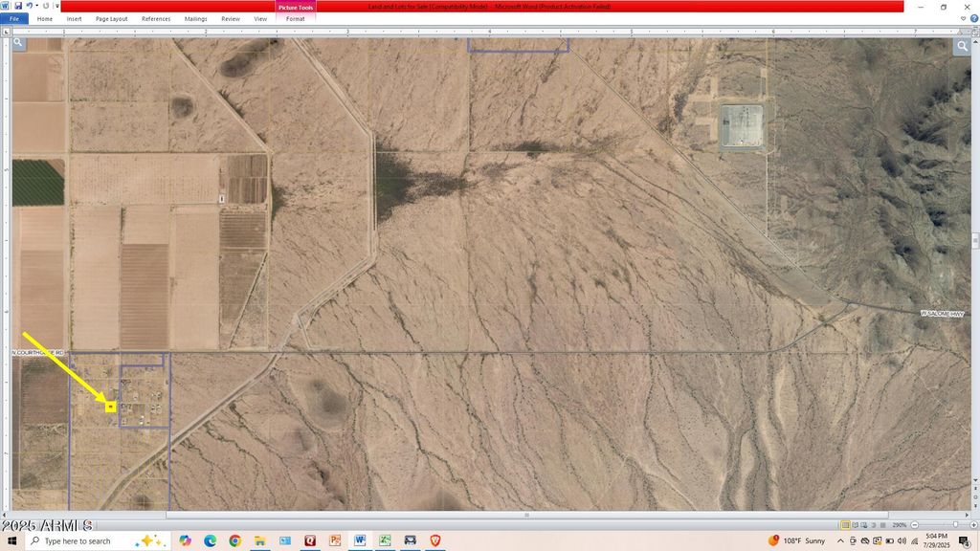Image resolution: width=980 pixels, height=551 pixels.
Task: Click the File menu button
Action: 14,18
